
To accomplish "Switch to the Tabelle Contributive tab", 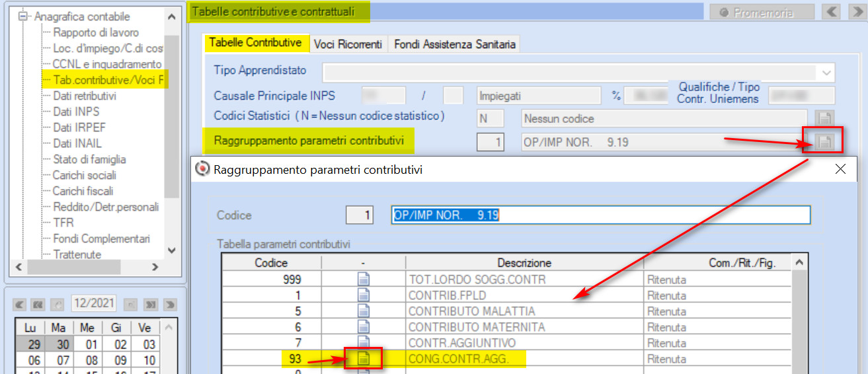I will click(x=255, y=43).
